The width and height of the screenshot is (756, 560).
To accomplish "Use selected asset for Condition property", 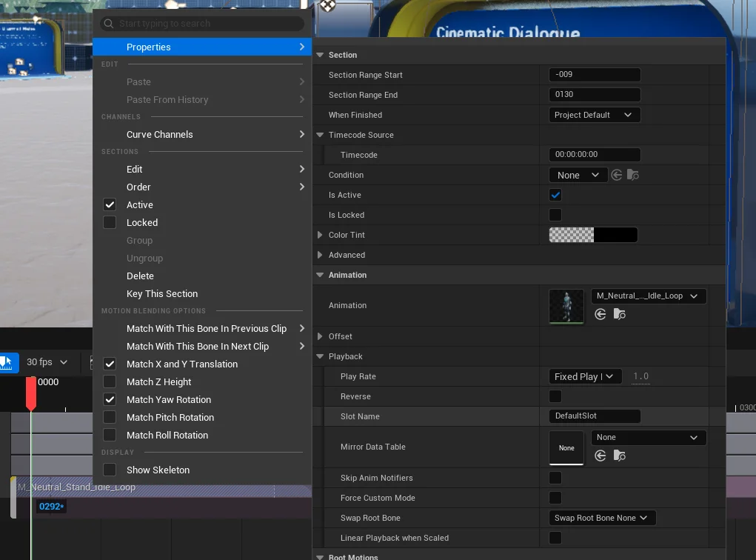I will tap(616, 175).
